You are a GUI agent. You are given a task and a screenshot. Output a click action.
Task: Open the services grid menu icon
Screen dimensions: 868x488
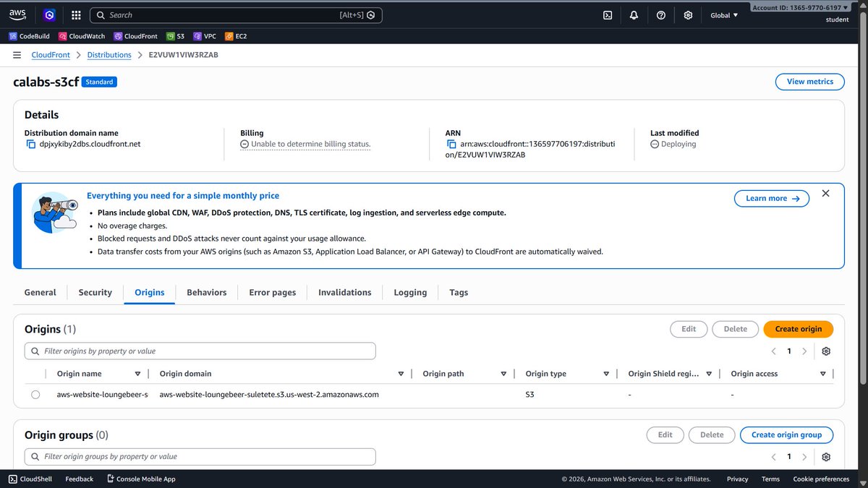(76, 14)
